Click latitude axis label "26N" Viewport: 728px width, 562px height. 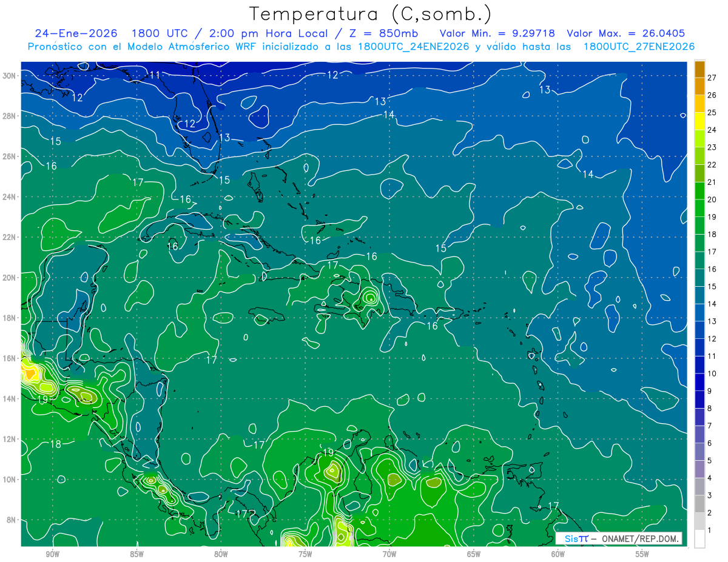coord(10,156)
